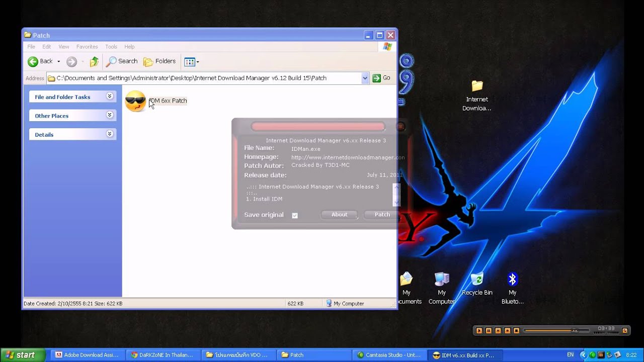Image resolution: width=644 pixels, height=362 pixels.
Task: Open the Views button menu
Action: click(192, 62)
